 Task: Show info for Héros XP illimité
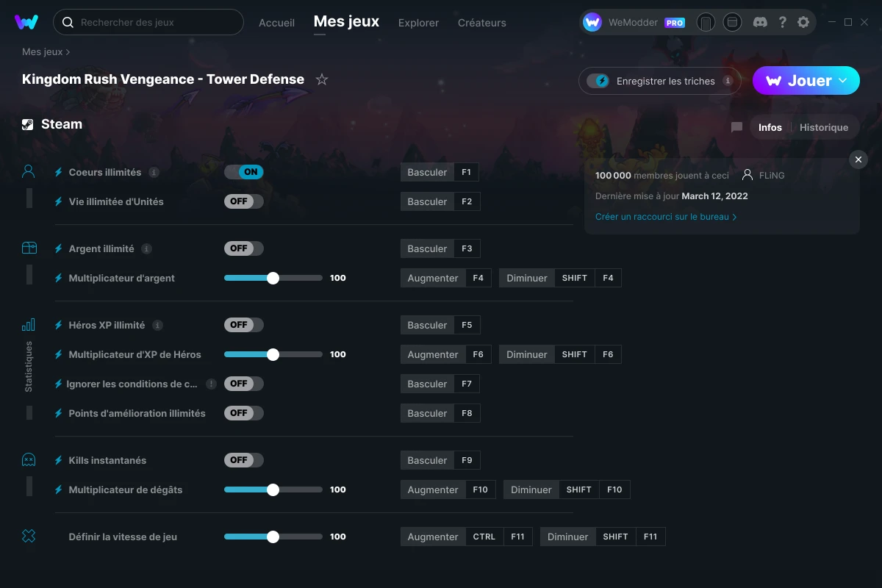click(157, 325)
